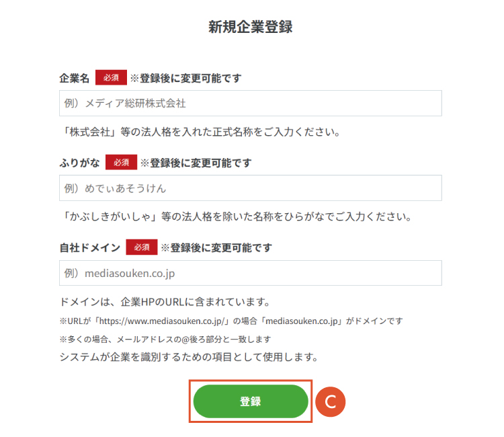Click into the ふりがな input field
The height and width of the screenshot is (437, 504).
[x=250, y=188]
